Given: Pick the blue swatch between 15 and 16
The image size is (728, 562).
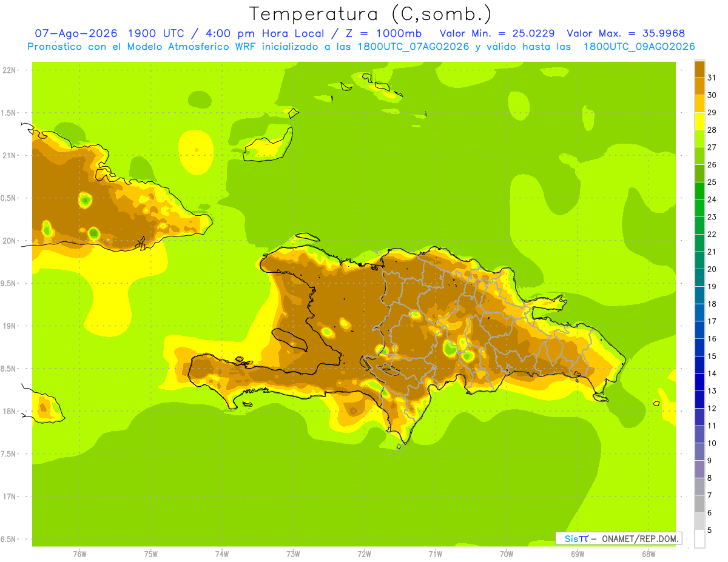Looking at the screenshot, I should click(699, 347).
